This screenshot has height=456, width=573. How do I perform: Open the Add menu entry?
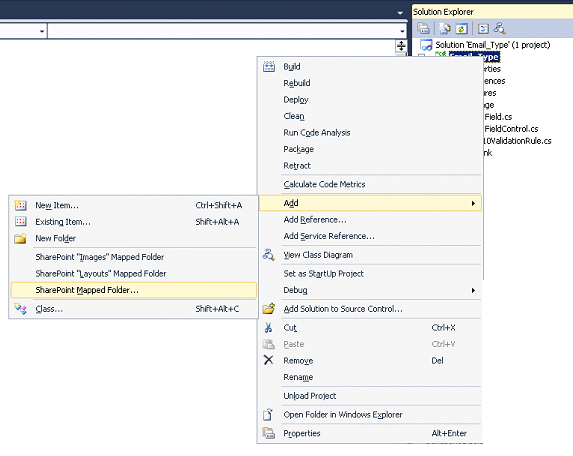pos(370,203)
